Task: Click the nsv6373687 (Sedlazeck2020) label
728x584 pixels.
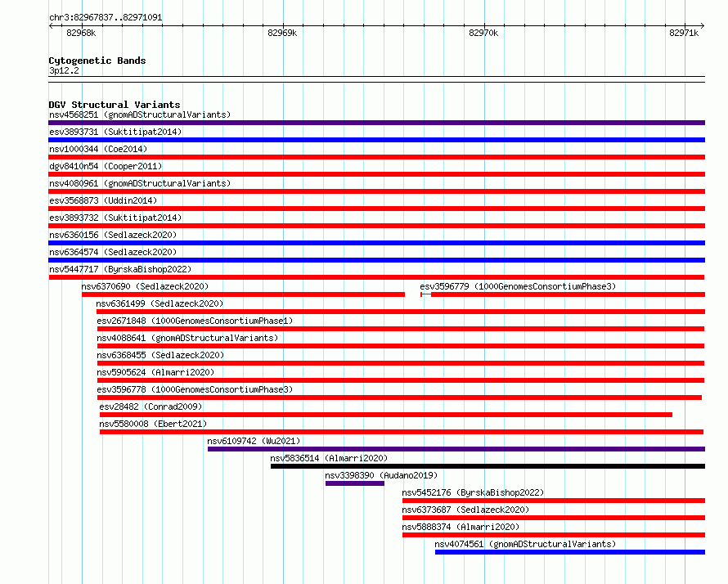Action: [x=465, y=510]
